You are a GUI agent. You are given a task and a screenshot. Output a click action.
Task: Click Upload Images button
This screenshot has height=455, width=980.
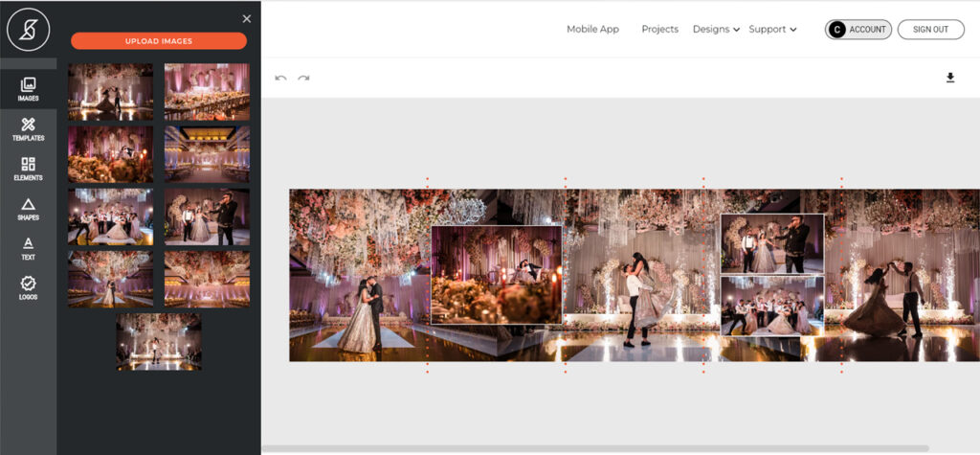(x=159, y=41)
